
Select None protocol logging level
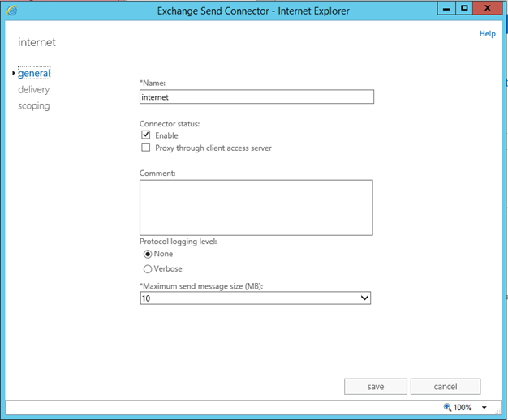tap(148, 255)
